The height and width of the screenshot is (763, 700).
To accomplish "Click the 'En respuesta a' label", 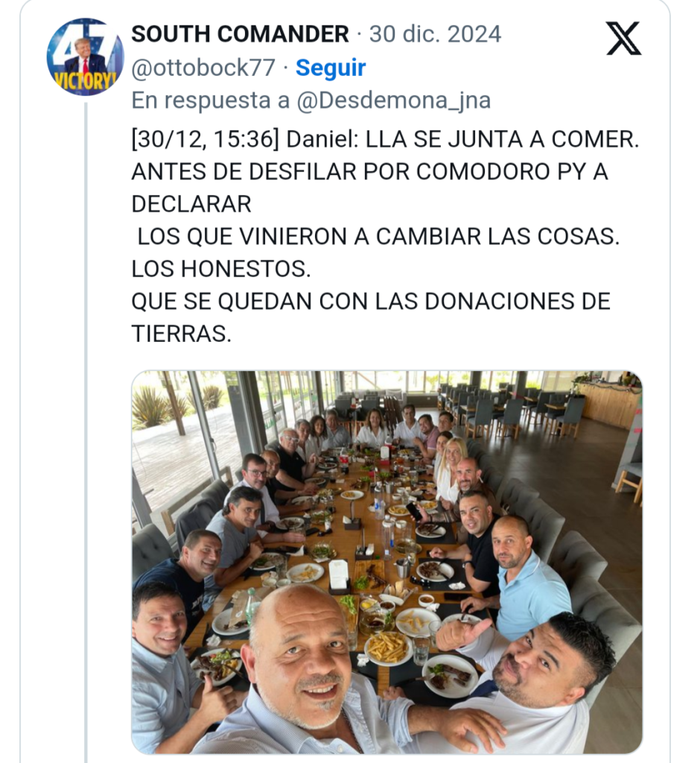I will pos(211,101).
